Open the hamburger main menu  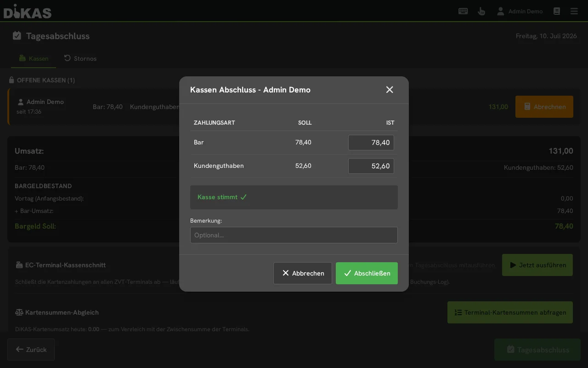574,11
